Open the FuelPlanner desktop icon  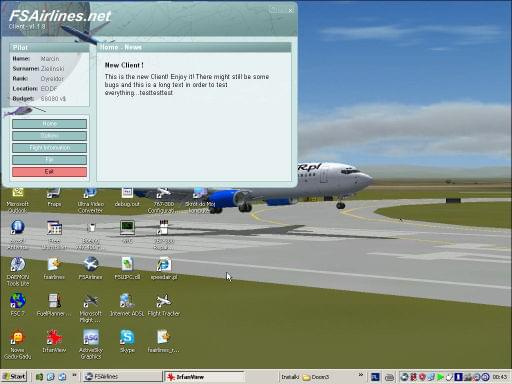coord(54,305)
